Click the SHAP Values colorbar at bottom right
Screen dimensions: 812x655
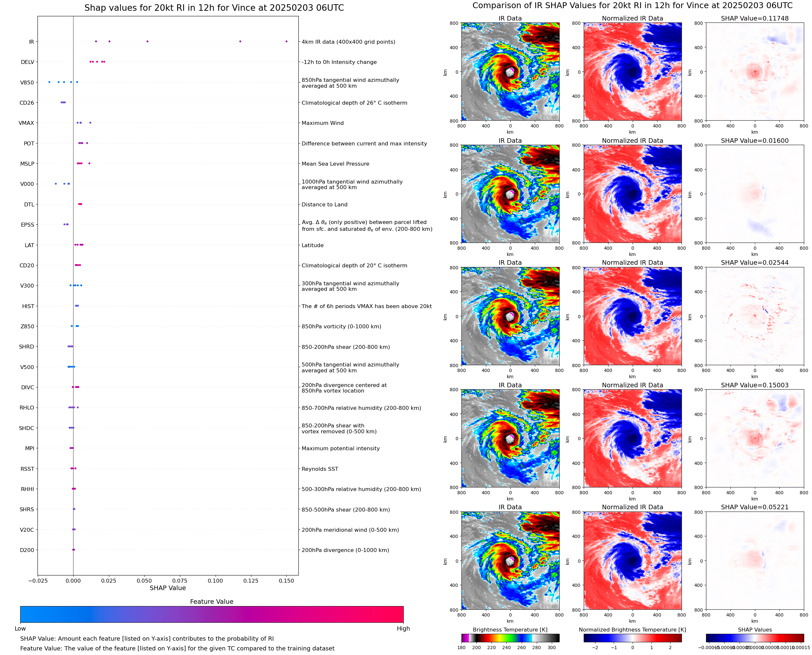point(754,638)
